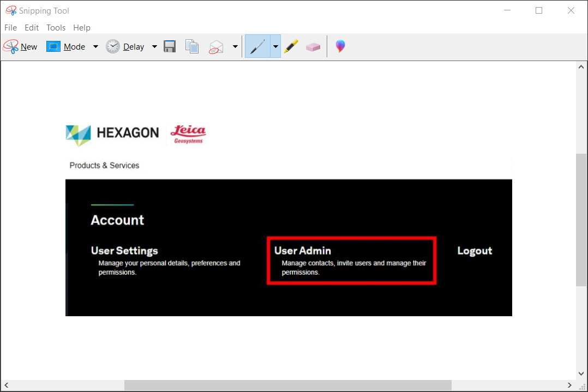Copy the snip to clipboard
This screenshot has height=392, width=588.
(192, 46)
